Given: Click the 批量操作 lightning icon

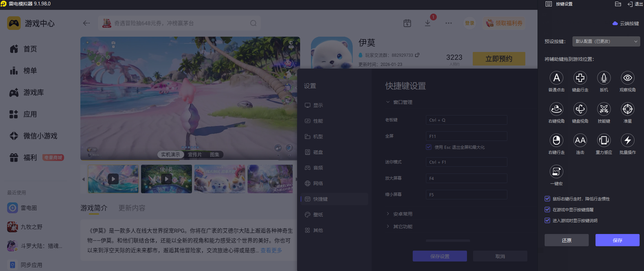Looking at the screenshot, I should pos(627,141).
